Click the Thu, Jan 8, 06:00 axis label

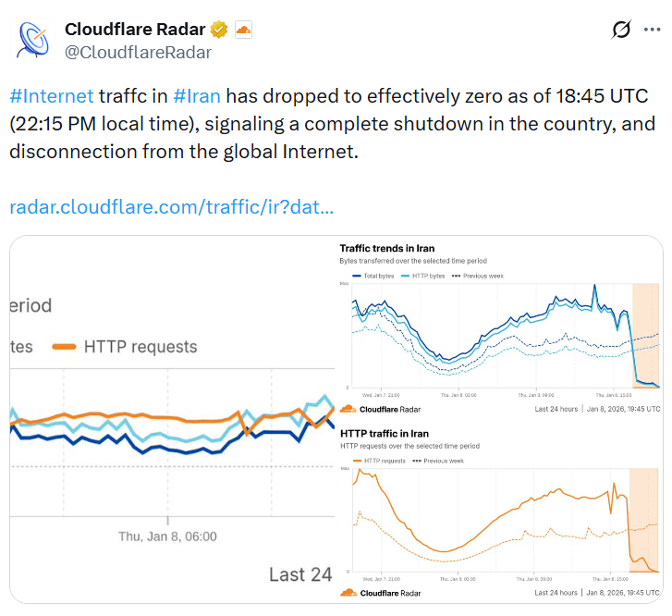pyautogui.click(x=167, y=536)
